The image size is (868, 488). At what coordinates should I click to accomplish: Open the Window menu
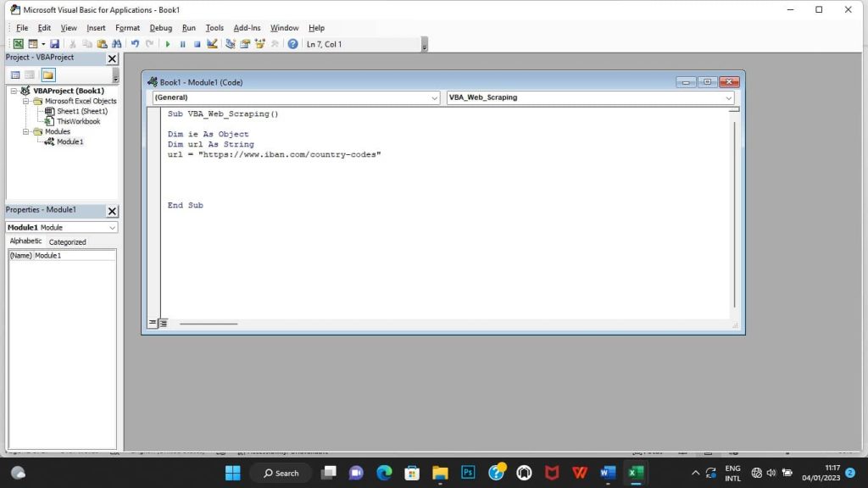tap(284, 28)
